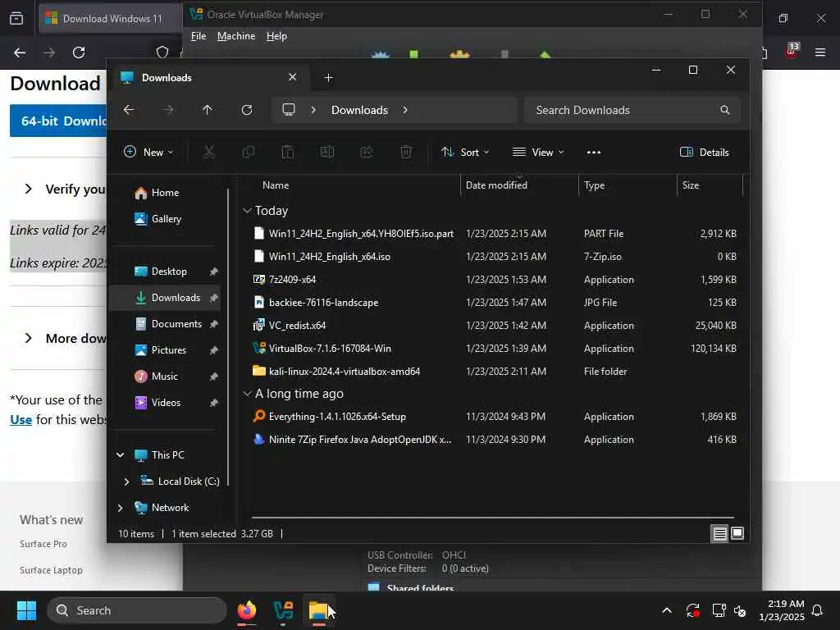Open Firefox from the taskbar
Screen dimensions: 840x630
[246, 610]
